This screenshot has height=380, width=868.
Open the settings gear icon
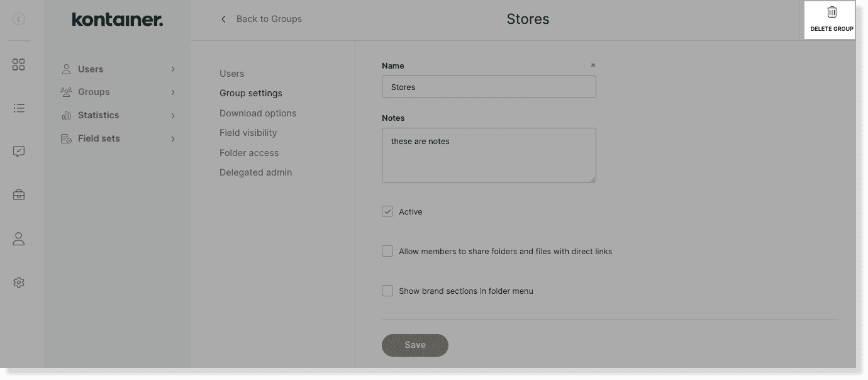(19, 282)
